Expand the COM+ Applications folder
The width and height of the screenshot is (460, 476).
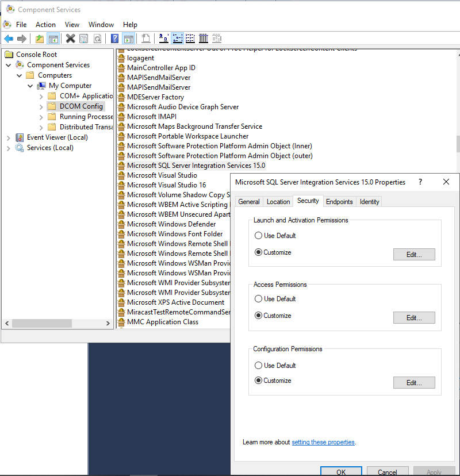(41, 97)
